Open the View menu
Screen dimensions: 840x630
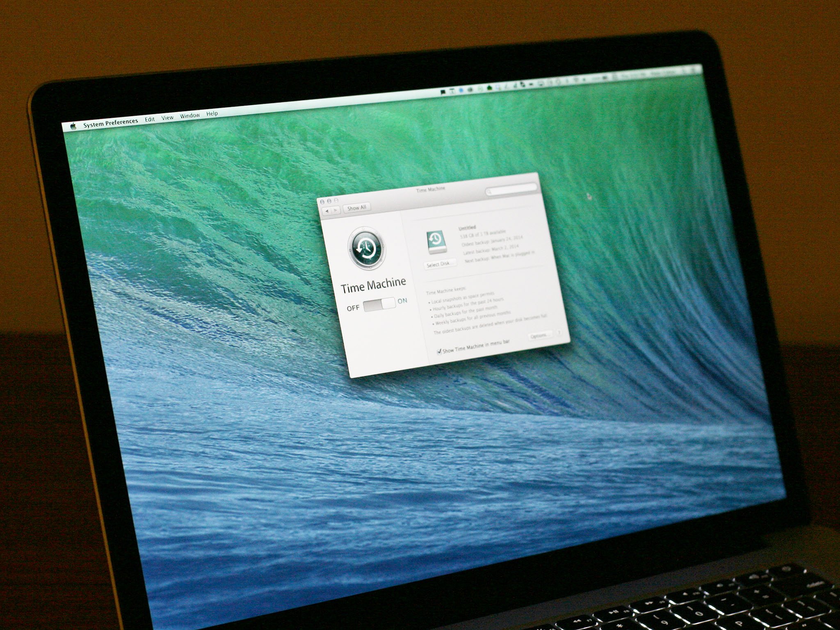point(167,118)
